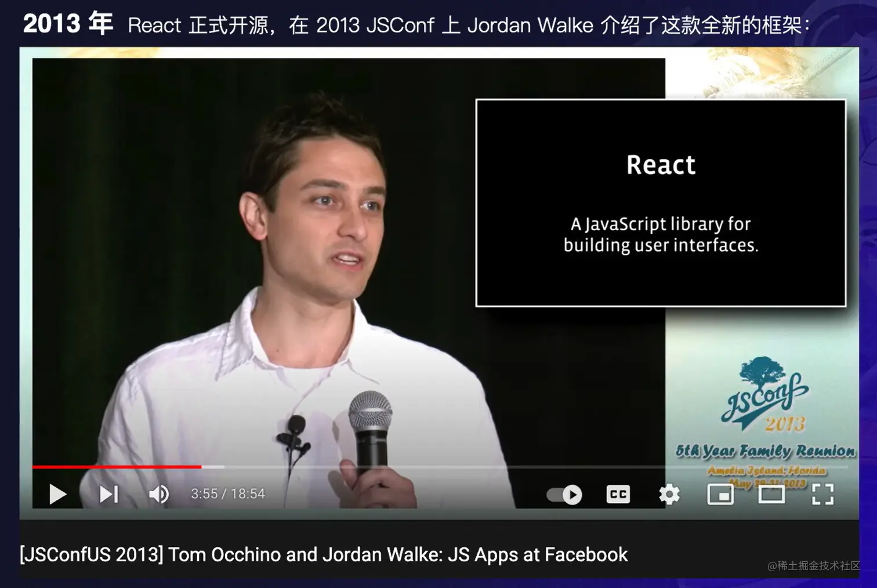Click the 2013 年 heading text
The width and height of the screenshot is (877, 588).
[68, 24]
